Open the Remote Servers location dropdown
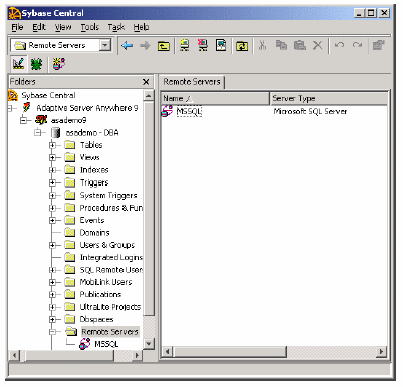403x387 pixels. tap(105, 45)
